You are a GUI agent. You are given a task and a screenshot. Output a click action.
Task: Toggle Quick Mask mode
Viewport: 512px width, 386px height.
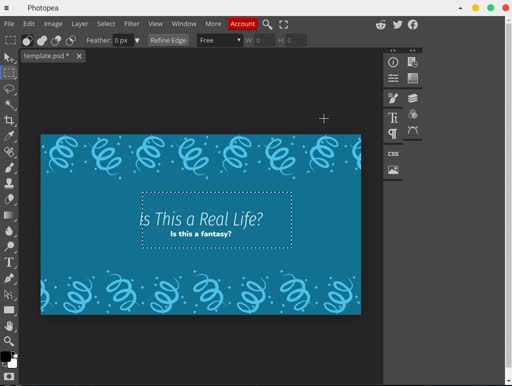pyautogui.click(x=9, y=376)
